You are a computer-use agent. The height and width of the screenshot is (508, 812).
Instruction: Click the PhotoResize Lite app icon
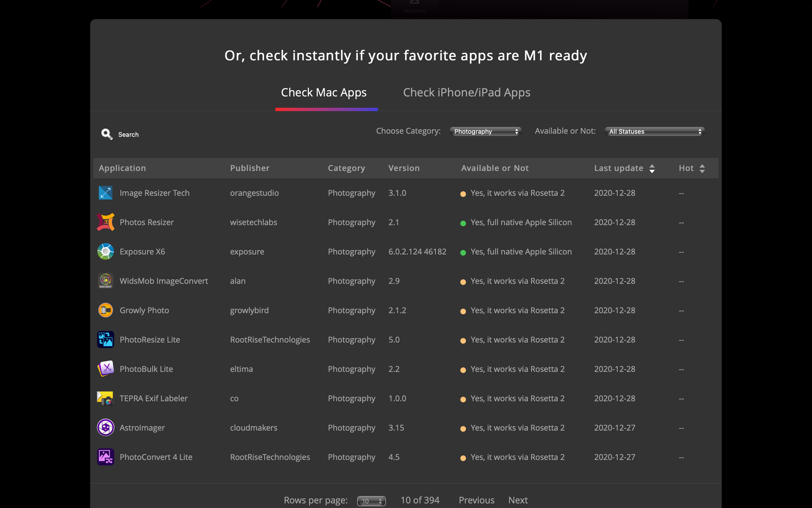tap(106, 340)
